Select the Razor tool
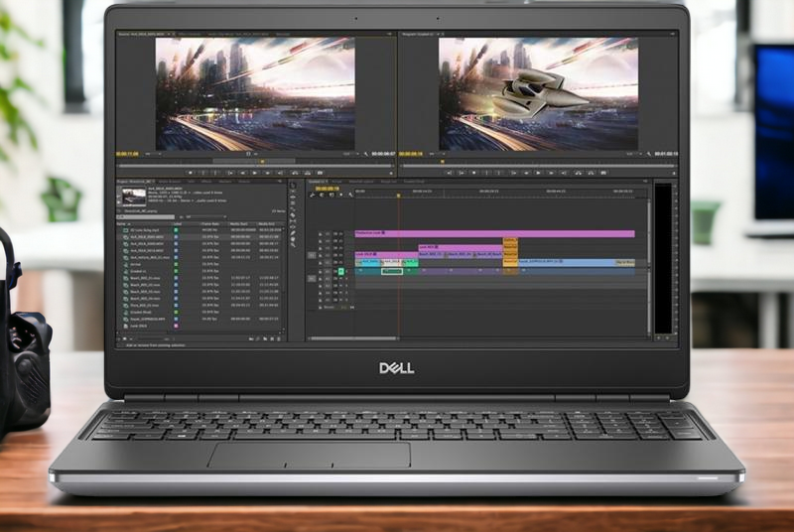794x532 pixels. click(x=293, y=215)
